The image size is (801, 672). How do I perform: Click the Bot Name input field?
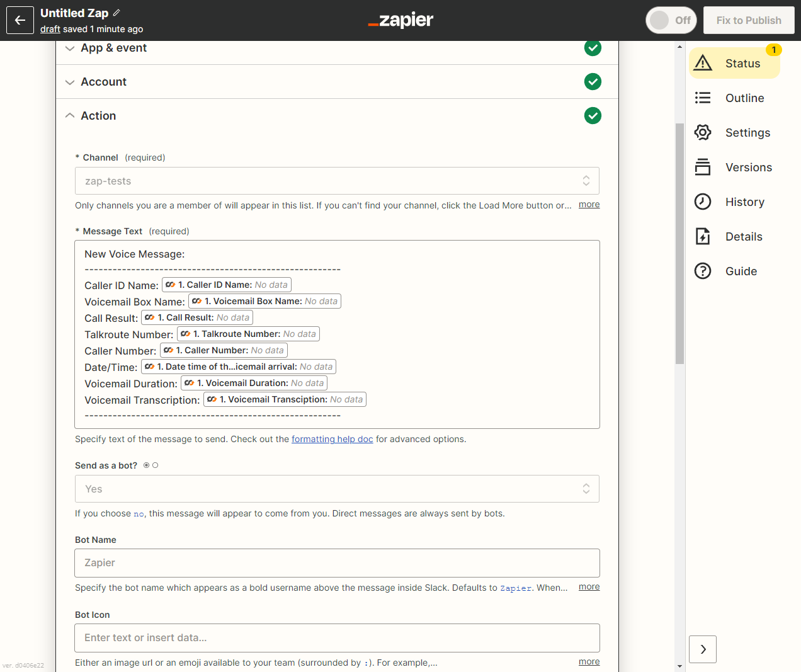click(337, 563)
